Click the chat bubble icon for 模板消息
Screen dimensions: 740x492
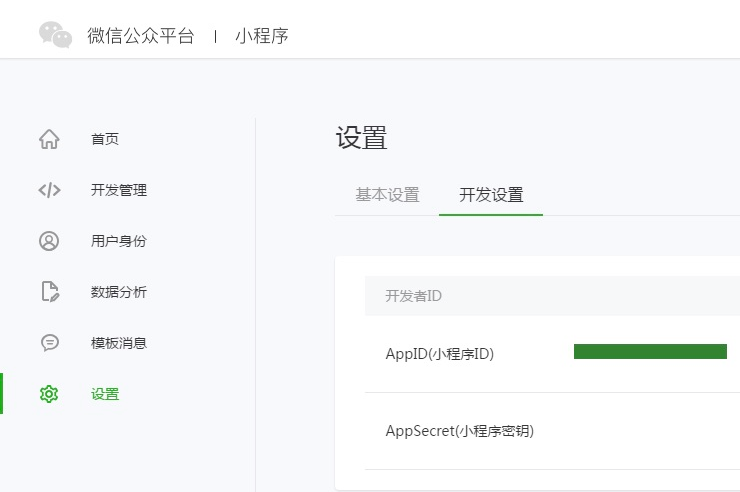pyautogui.click(x=50, y=342)
